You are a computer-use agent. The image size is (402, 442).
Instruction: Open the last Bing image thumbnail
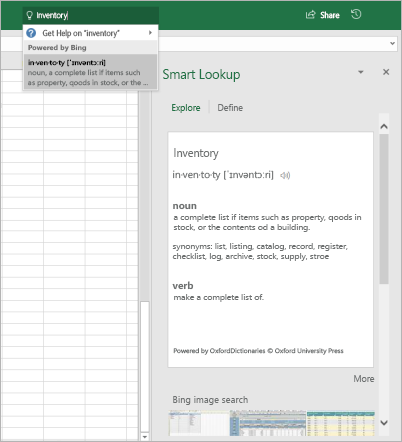point(340,423)
